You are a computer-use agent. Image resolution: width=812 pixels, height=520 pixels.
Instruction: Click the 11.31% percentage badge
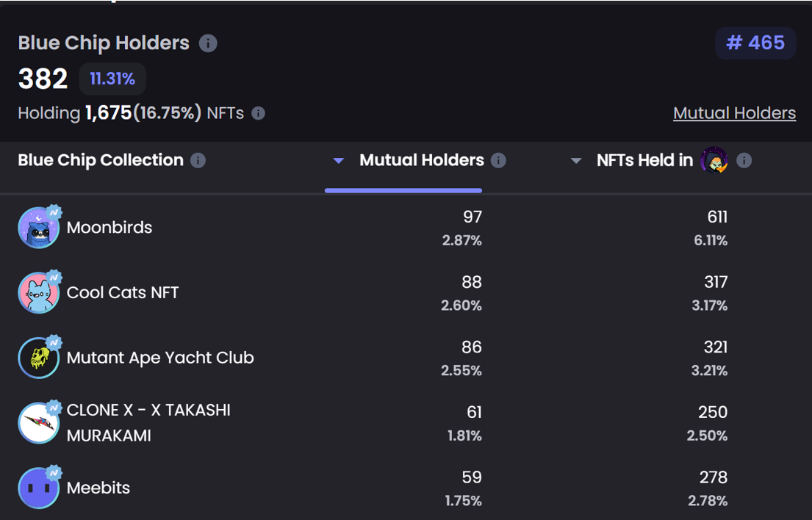tap(112, 79)
